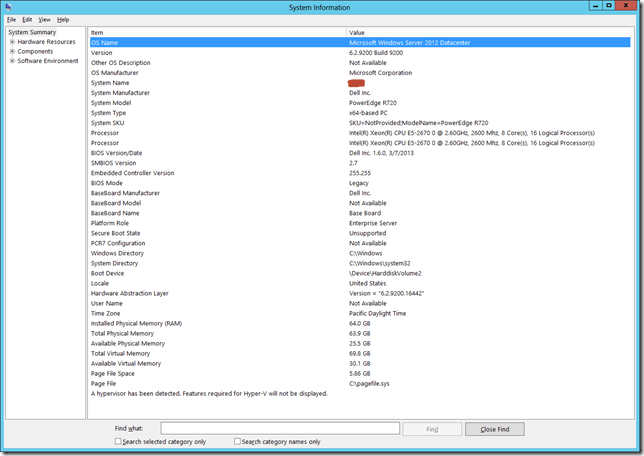Expand the Hardware Resources node
The width and height of the screenshot is (644, 456).
pos(12,42)
